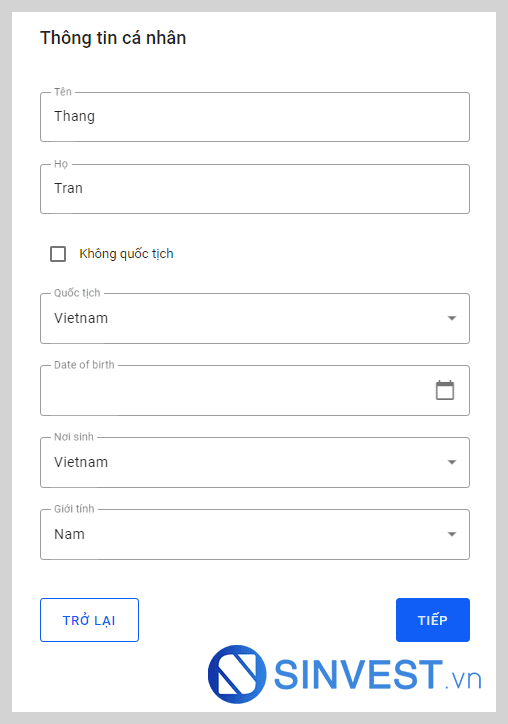Viewport: 508px width, 724px height.
Task: Go back with the TRỞ LẠI button
Action: [x=89, y=620]
